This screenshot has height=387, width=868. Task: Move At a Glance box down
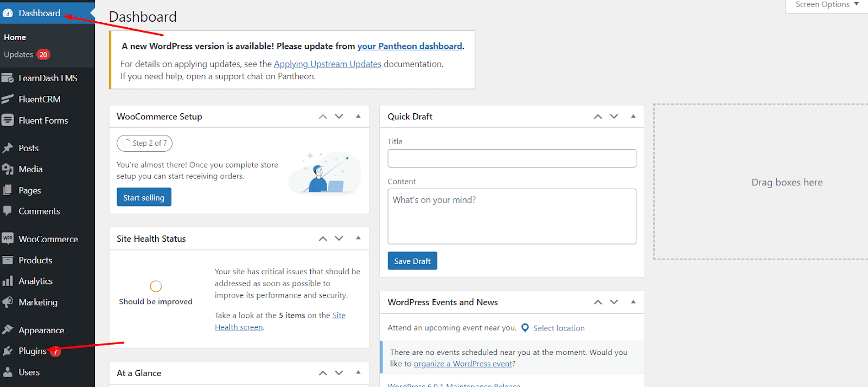(x=339, y=373)
